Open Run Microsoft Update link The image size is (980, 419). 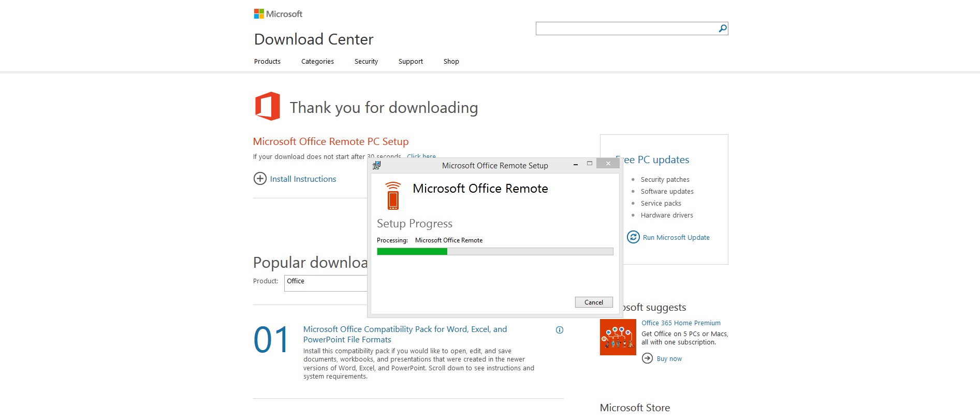click(676, 237)
